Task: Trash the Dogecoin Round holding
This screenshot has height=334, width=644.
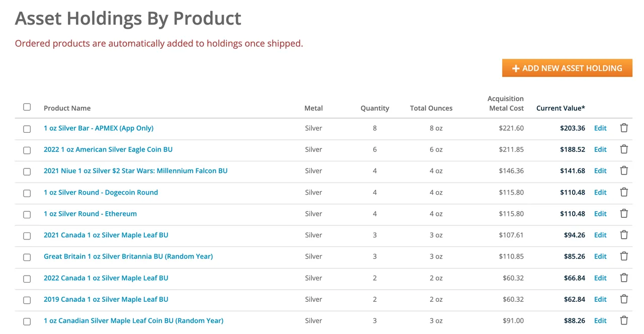Action: (x=624, y=192)
